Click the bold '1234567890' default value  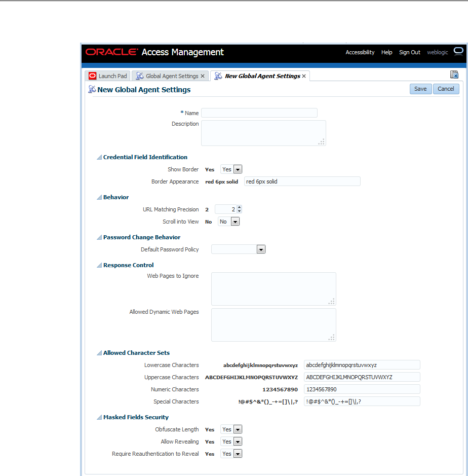[x=280, y=389]
